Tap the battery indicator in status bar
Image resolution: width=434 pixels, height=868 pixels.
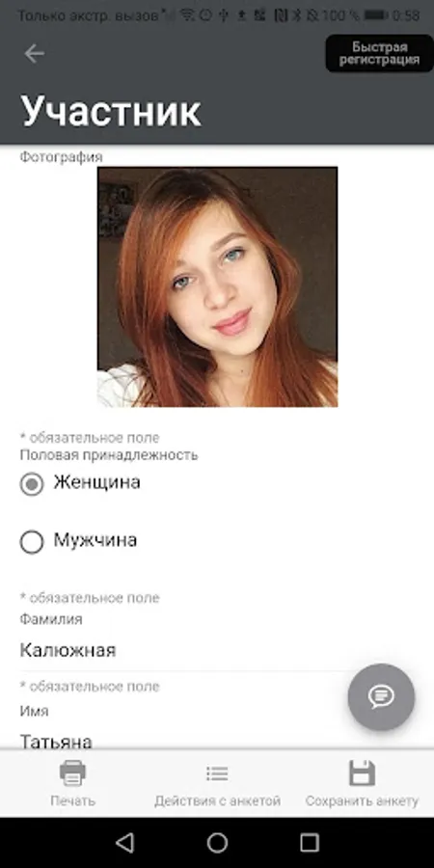(375, 15)
